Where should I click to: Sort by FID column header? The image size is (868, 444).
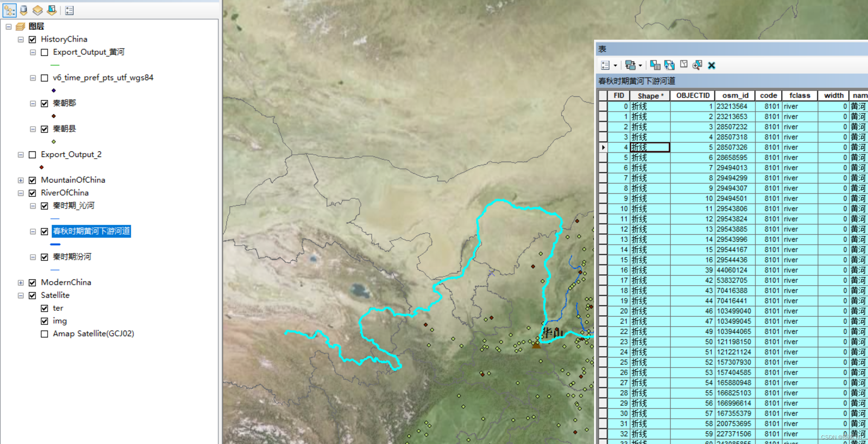pyautogui.click(x=619, y=96)
